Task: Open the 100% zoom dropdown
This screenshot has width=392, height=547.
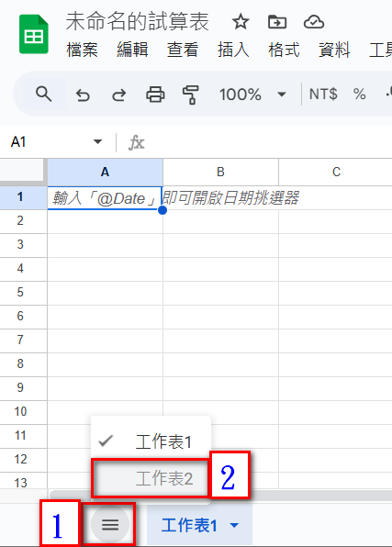Action: (x=252, y=95)
